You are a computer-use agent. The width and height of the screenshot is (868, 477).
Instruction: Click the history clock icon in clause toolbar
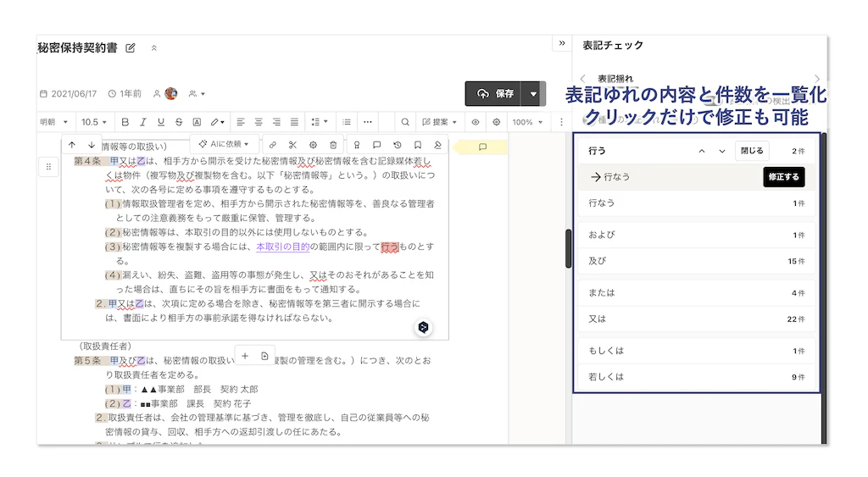(x=397, y=145)
